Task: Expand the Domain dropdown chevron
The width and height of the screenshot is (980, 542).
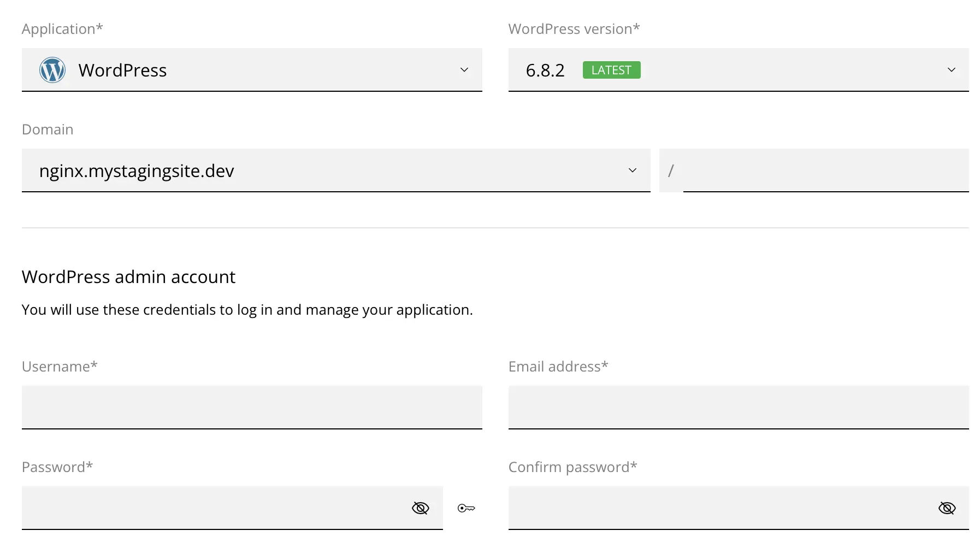Action: coord(632,170)
